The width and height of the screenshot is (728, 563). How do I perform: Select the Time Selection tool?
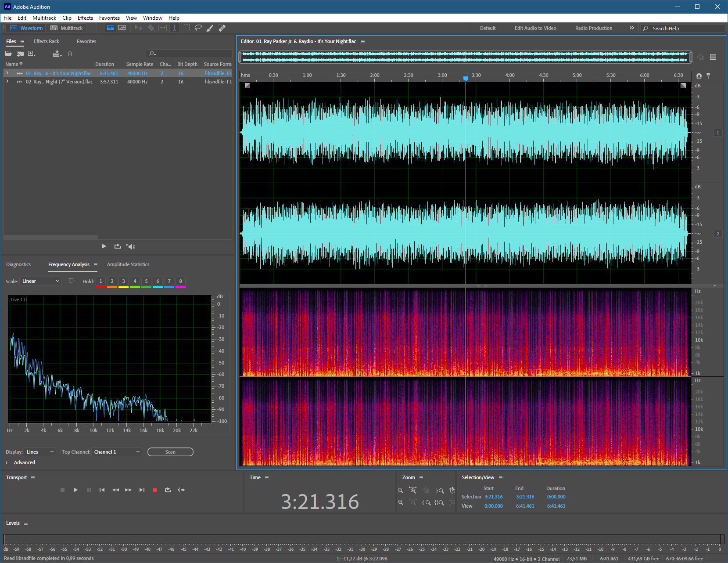[x=174, y=28]
